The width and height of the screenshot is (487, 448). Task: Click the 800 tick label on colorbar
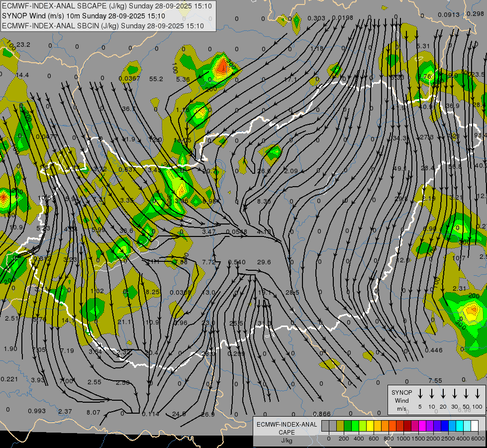[389, 439]
